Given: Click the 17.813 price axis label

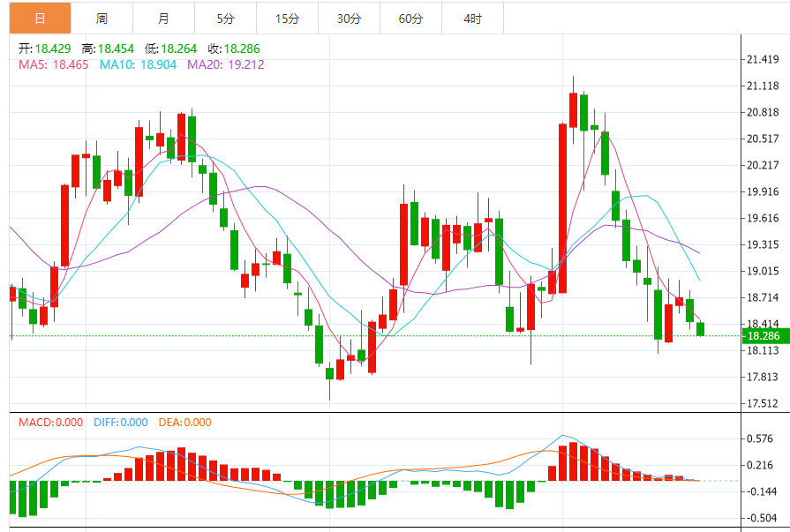Looking at the screenshot, I should click(763, 377).
